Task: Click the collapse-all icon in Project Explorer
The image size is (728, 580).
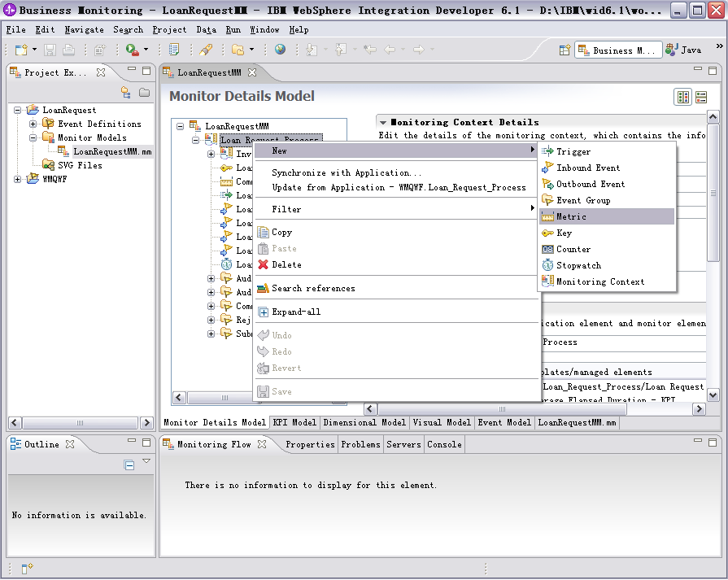Action: pyautogui.click(x=126, y=93)
